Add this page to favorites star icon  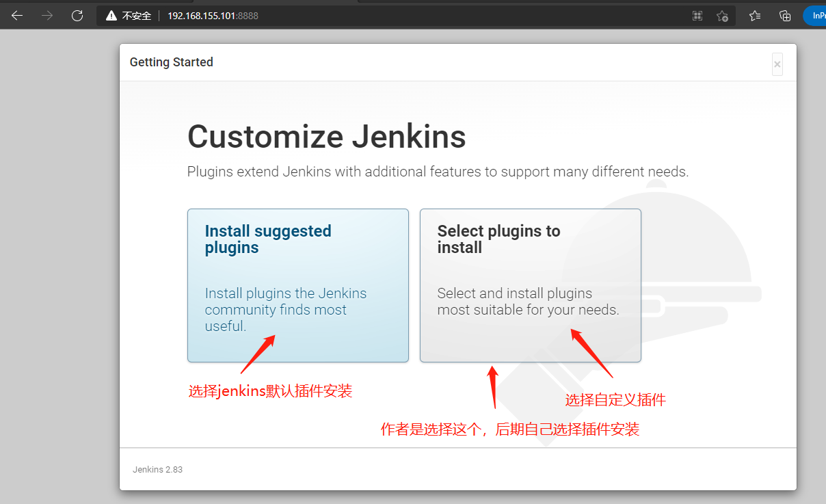point(722,16)
